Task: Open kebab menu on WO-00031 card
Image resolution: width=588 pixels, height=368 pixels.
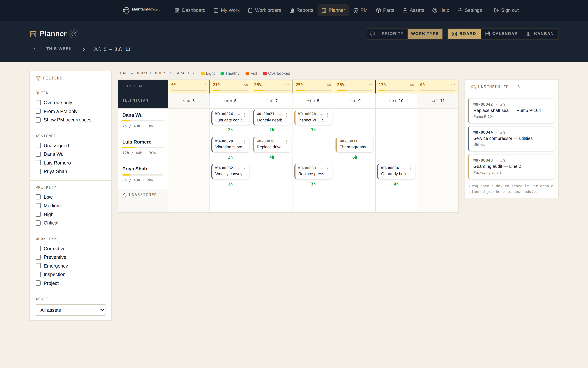Action: [x=369, y=142]
